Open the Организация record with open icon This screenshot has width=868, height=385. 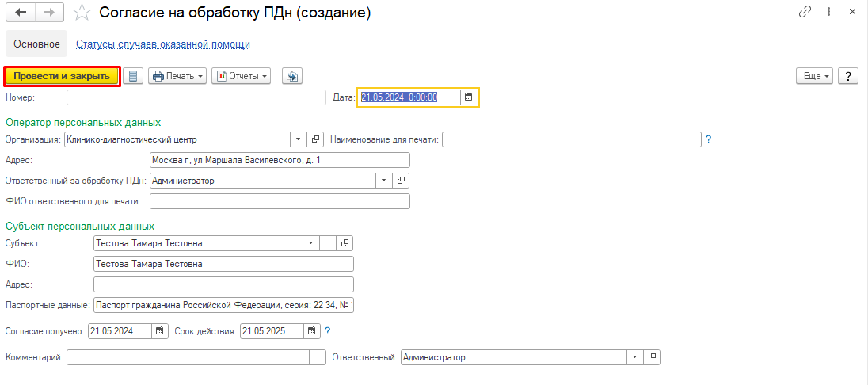pyautogui.click(x=315, y=139)
